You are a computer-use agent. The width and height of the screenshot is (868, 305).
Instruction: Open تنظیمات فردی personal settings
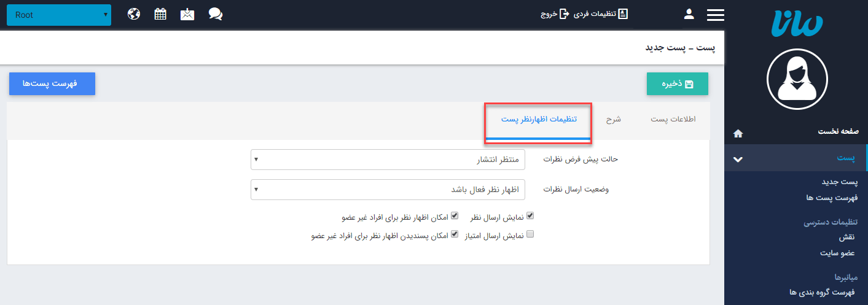(601, 14)
